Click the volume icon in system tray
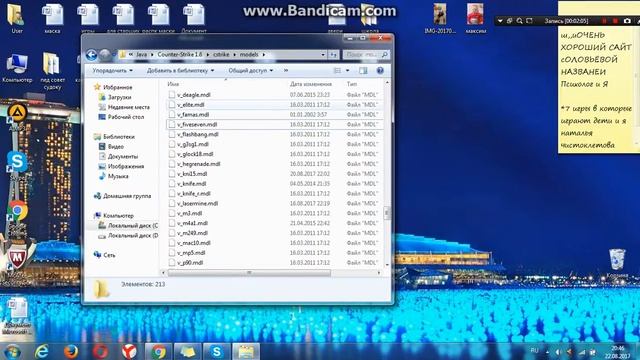The image size is (640, 360). tap(558, 352)
